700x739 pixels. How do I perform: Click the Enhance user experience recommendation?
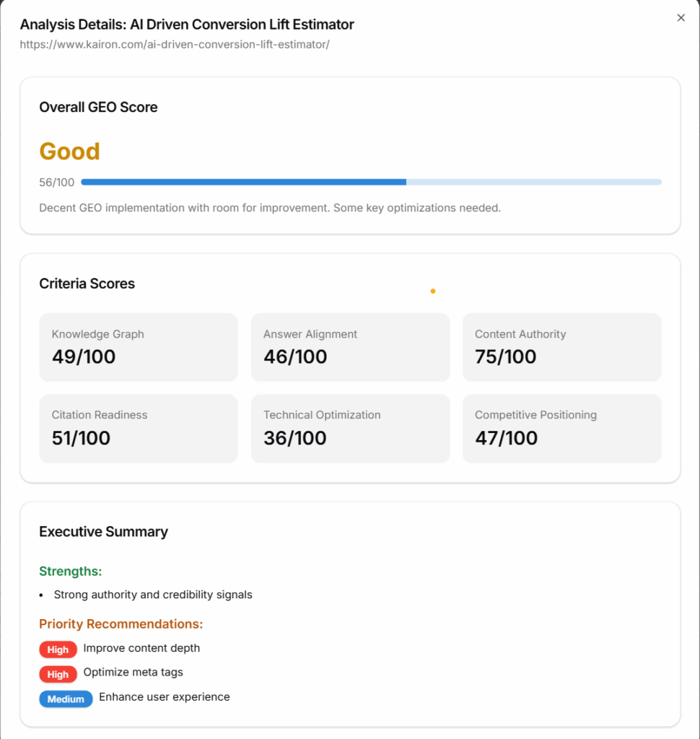(x=165, y=696)
